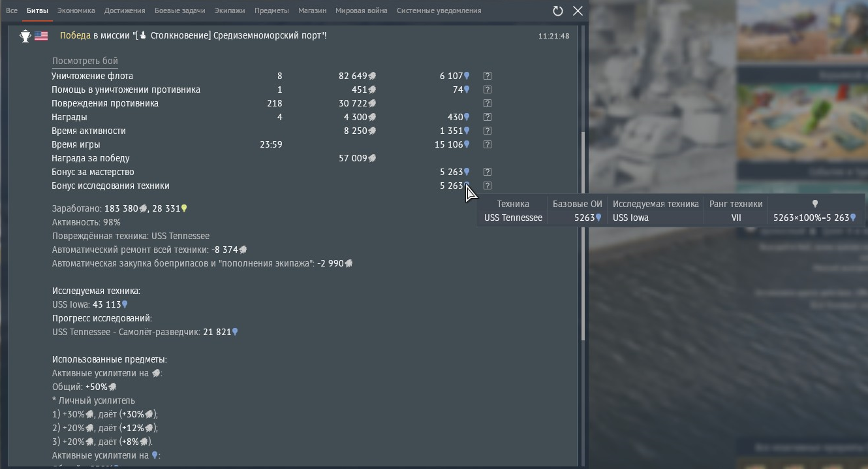Open the Достижения tab
Image resolution: width=868 pixels, height=469 pixels.
click(x=125, y=10)
